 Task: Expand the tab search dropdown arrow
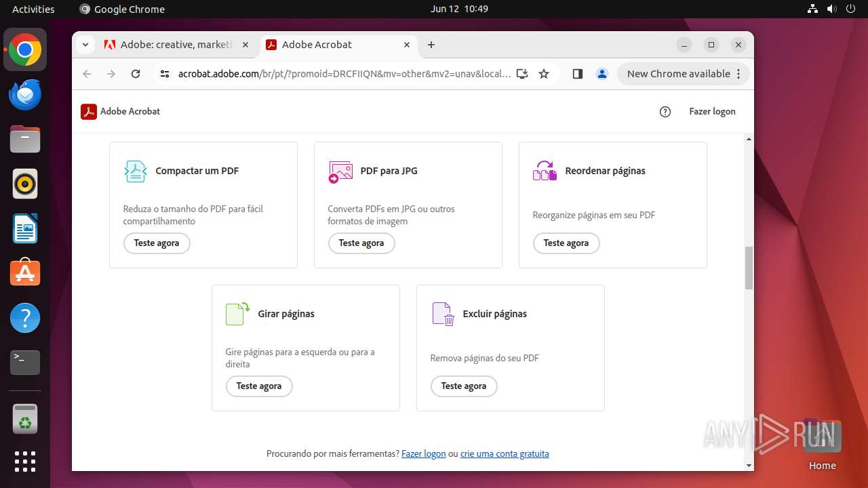click(x=85, y=45)
